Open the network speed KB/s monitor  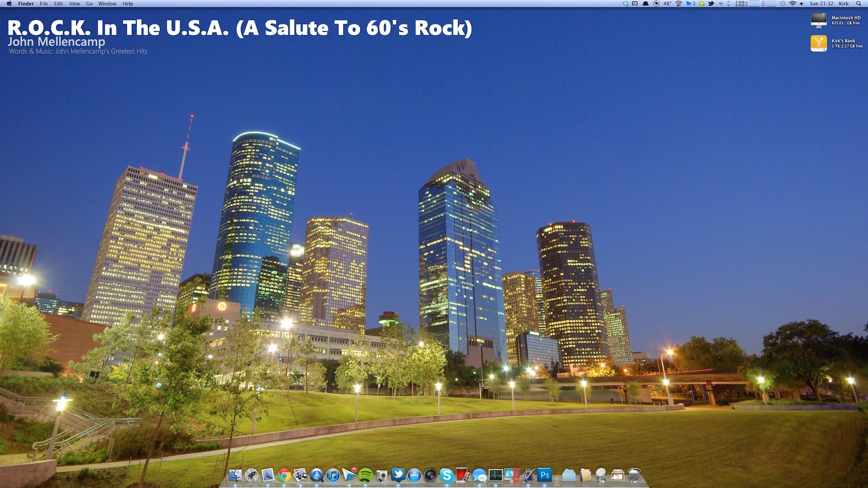[741, 3]
